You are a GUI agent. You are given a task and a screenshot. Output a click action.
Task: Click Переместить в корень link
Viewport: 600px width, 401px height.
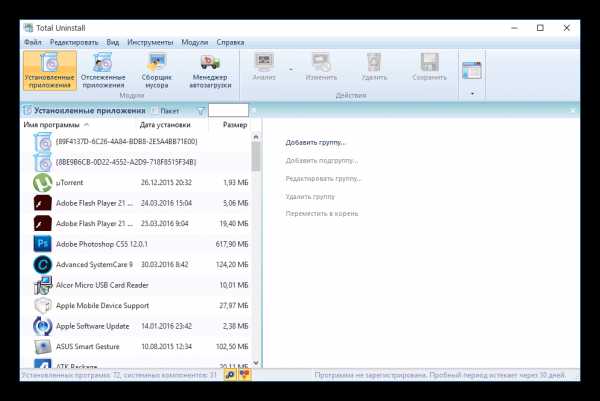[322, 213]
